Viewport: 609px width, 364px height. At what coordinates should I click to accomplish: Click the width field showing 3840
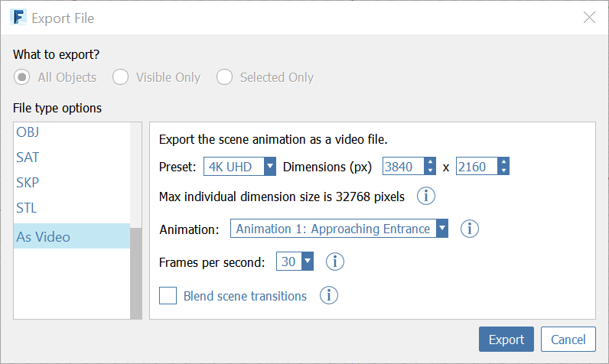(x=403, y=166)
